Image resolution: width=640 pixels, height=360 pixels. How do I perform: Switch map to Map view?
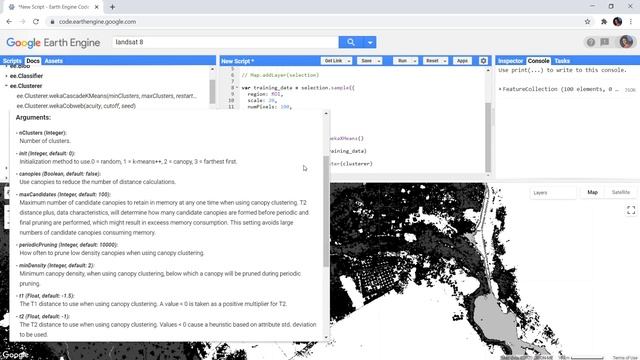click(592, 192)
